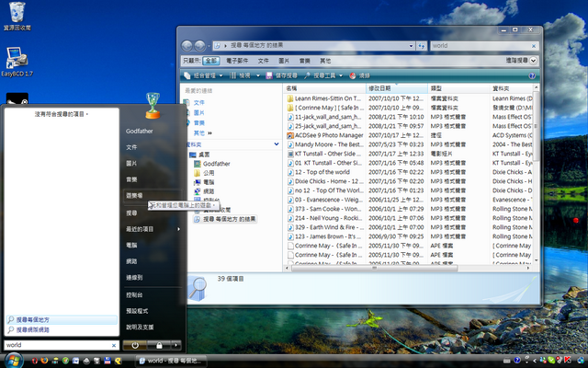Screen dimensions: 588x368
Task: Sort by 名稱 column header
Action: pyautogui.click(x=324, y=88)
